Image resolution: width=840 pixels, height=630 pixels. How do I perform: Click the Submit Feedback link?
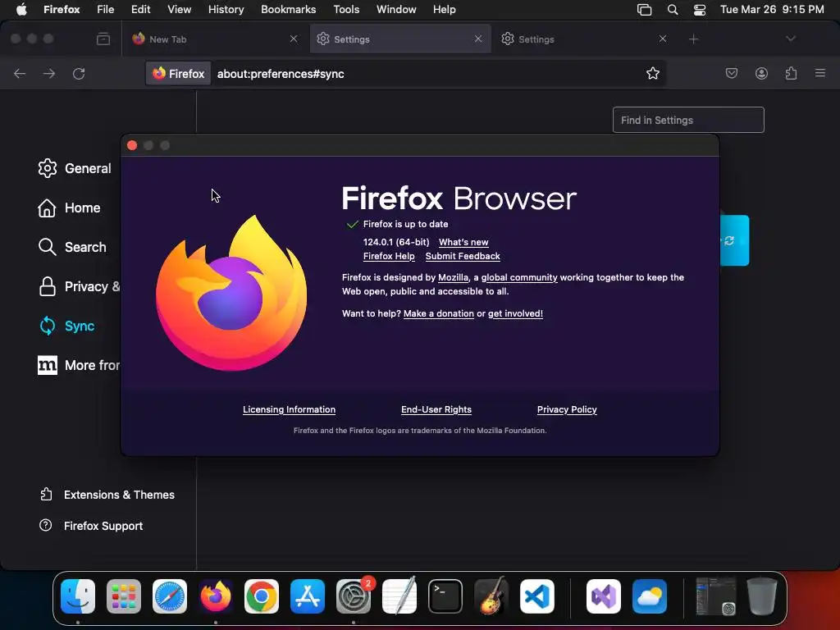pos(463,256)
